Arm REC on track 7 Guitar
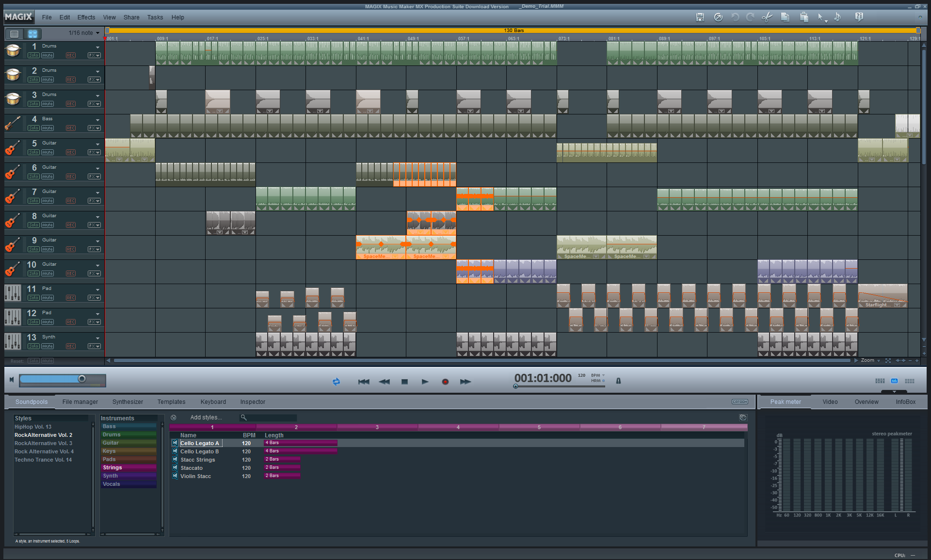The width and height of the screenshot is (931, 560). point(71,201)
